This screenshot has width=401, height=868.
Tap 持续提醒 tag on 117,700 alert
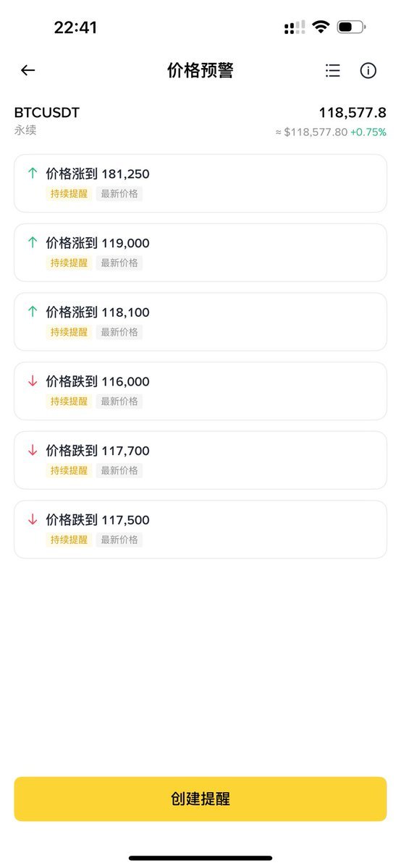[x=69, y=470]
